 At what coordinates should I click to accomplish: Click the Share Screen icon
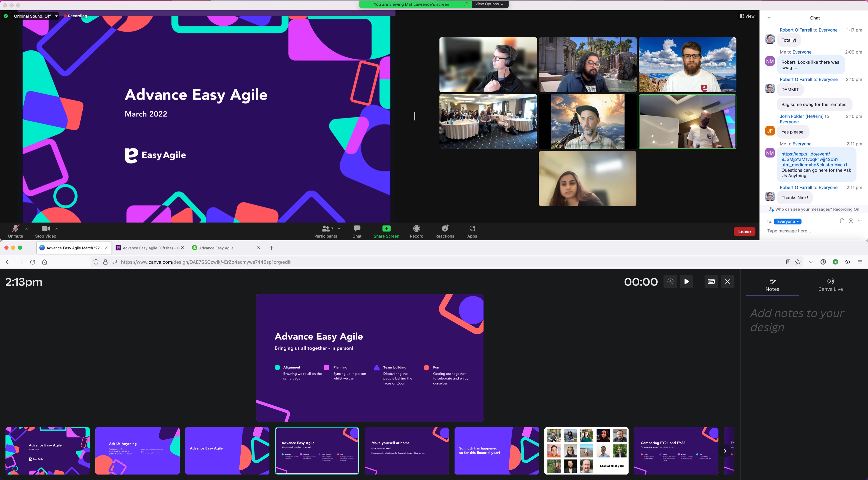(386, 228)
